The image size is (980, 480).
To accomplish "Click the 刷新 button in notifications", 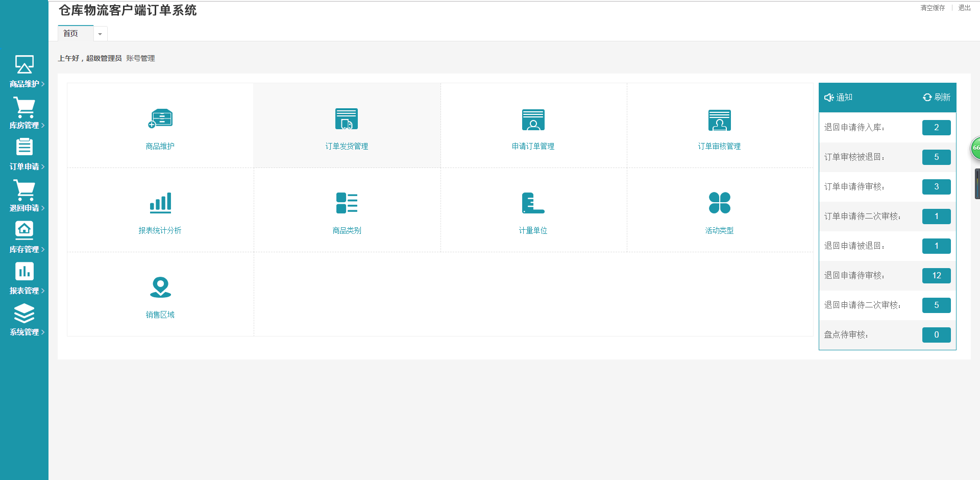I will coord(937,98).
